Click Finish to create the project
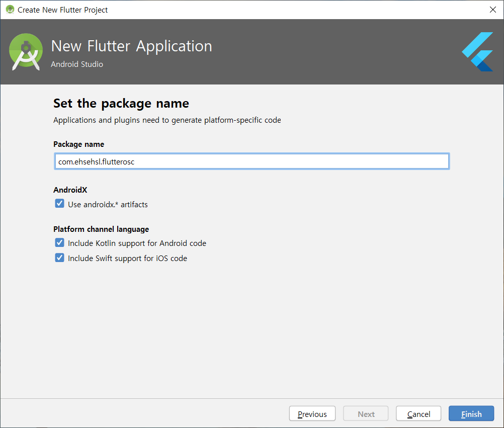Image resolution: width=504 pixels, height=428 pixels. pyautogui.click(x=471, y=413)
